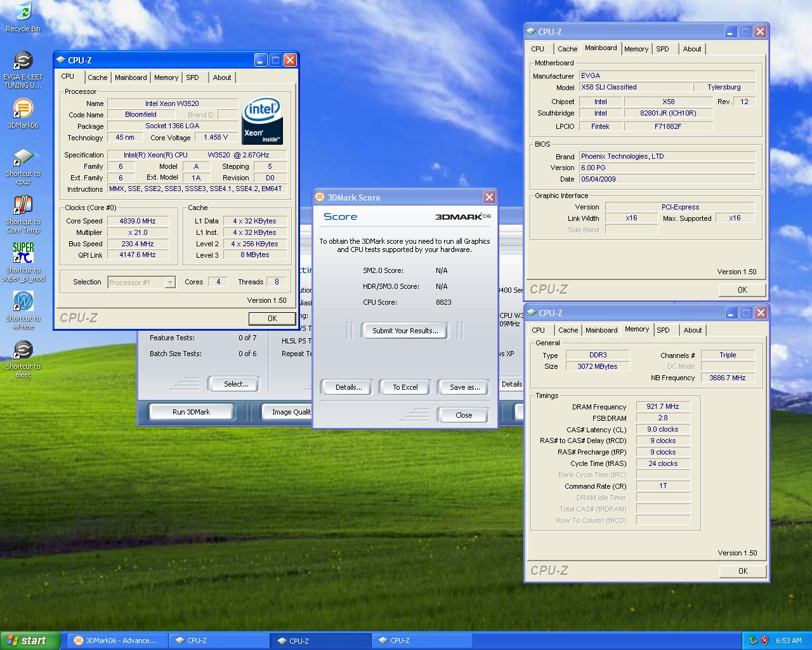Click the Level 3 cache 8 MBytes value
Screen dimensions: 812x650
(x=254, y=255)
